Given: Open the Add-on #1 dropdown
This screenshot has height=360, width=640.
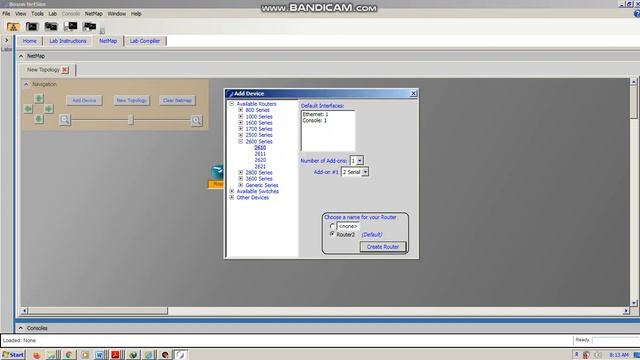Looking at the screenshot, I should point(365,172).
